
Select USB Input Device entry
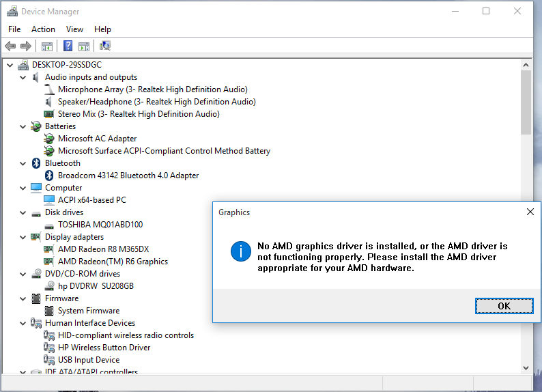pos(89,359)
